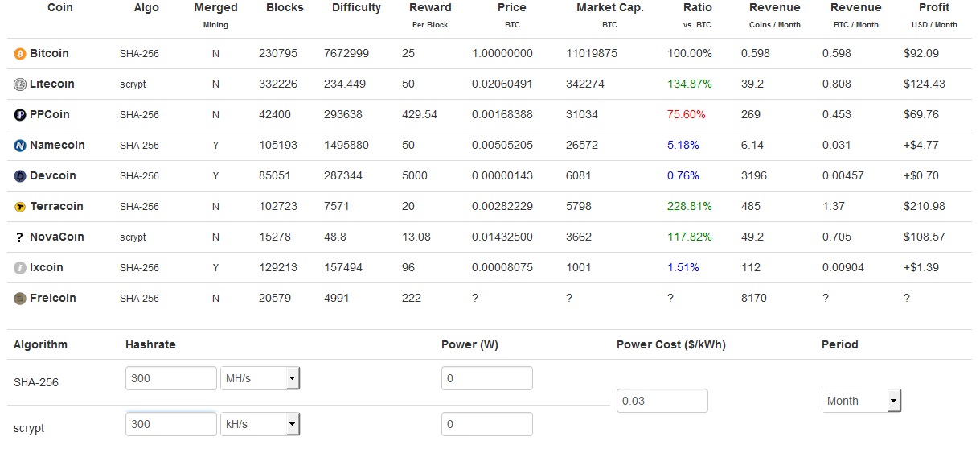
Task: Select Terracoin's $210.98 profit value
Action: tap(925, 206)
